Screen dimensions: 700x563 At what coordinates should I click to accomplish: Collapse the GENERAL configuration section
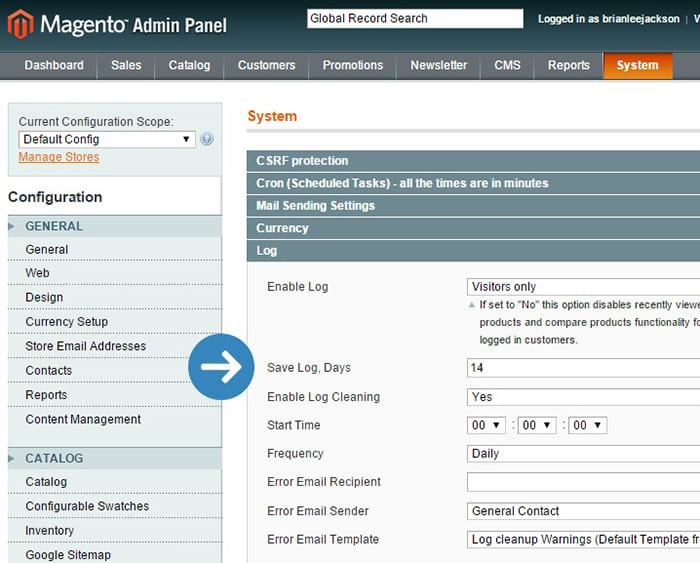115,226
